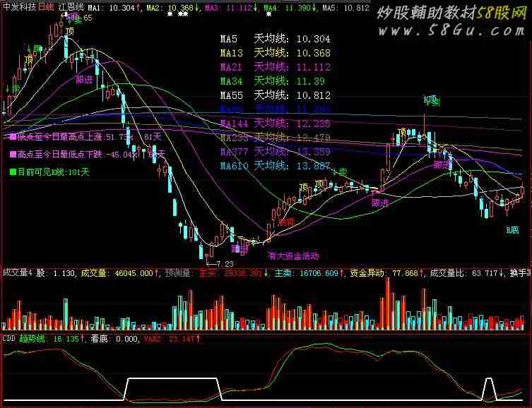Click the tallest red volume bar
This screenshot has height=408, width=532.
tap(388, 303)
